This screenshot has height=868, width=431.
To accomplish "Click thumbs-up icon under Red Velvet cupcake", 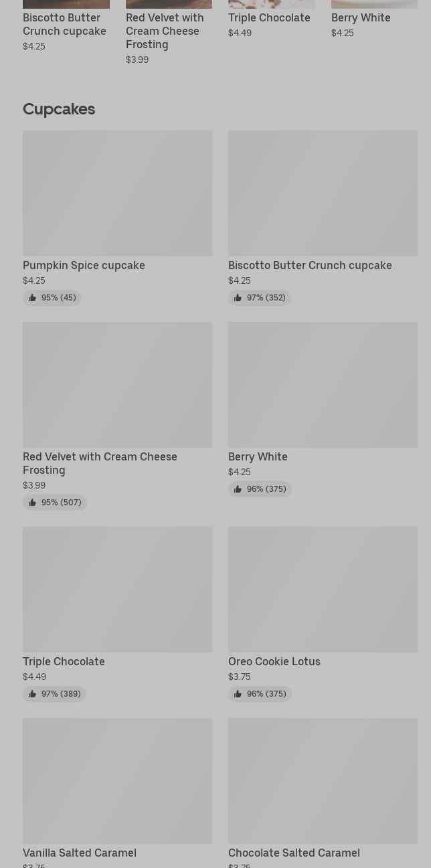I will coord(32,503).
